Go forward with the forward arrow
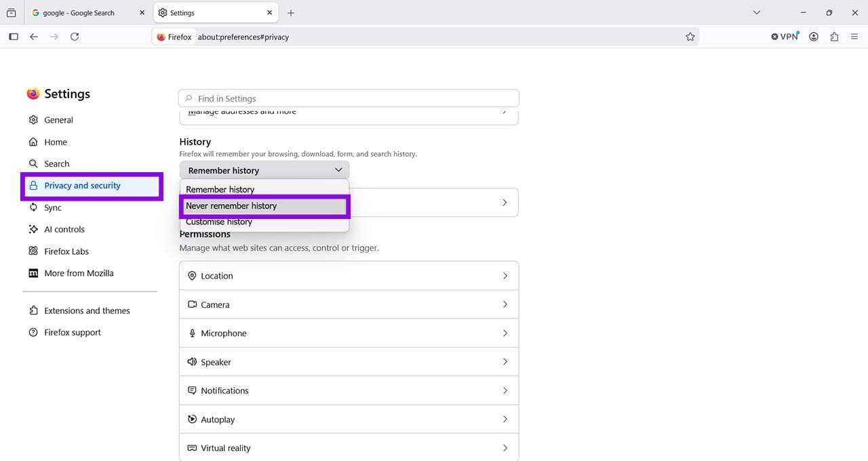This screenshot has height=461, width=868. pos(54,37)
